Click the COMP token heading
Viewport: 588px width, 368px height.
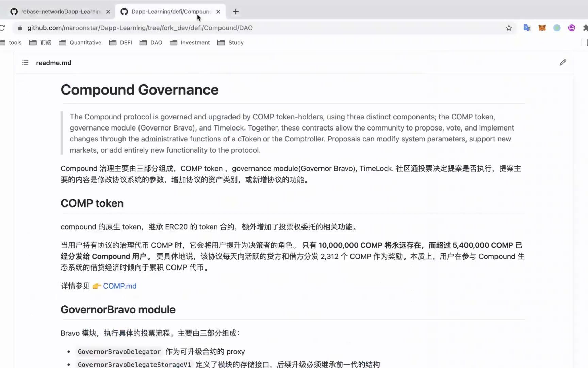[92, 203]
